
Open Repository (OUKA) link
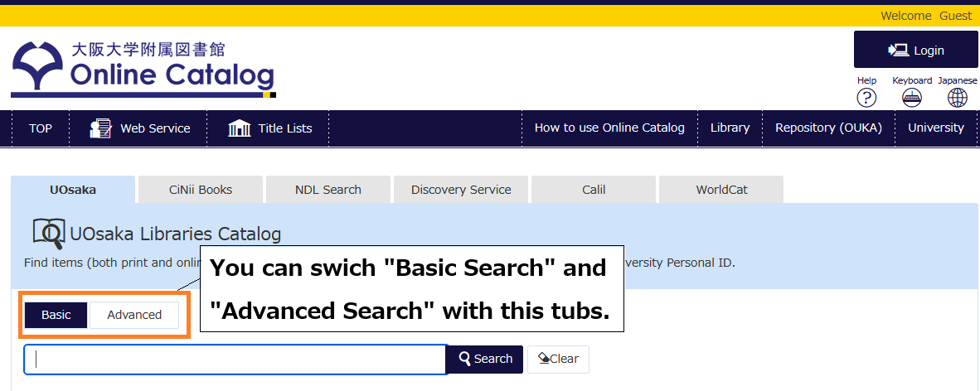[x=828, y=128]
